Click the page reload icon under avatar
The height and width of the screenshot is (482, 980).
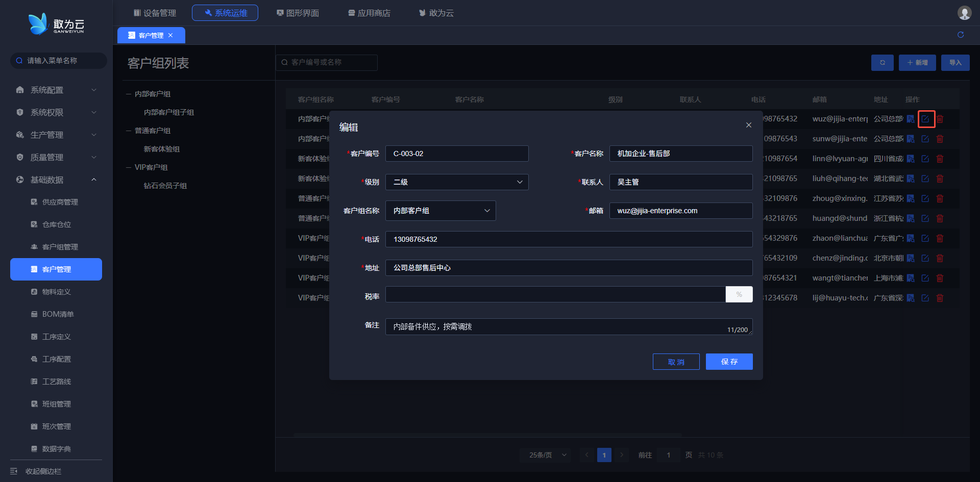click(x=960, y=35)
